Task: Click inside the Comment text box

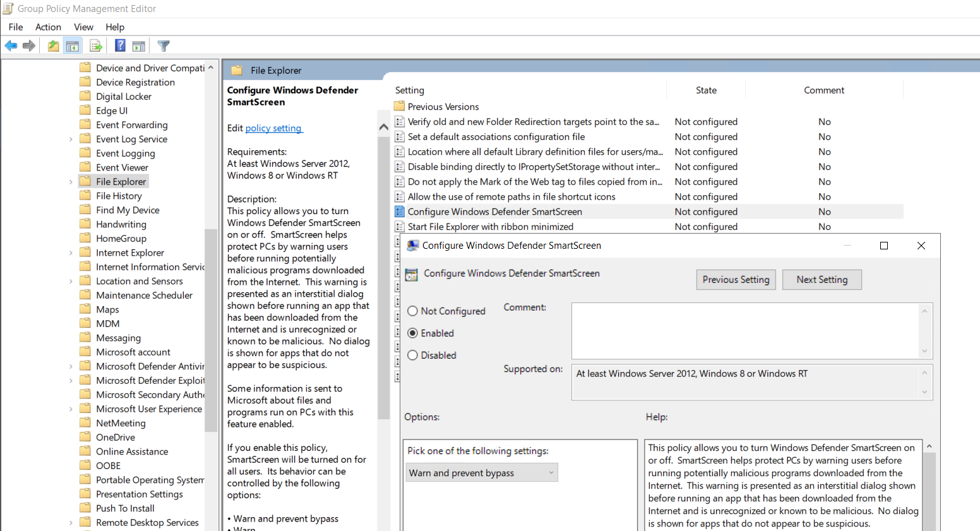Action: click(746, 331)
